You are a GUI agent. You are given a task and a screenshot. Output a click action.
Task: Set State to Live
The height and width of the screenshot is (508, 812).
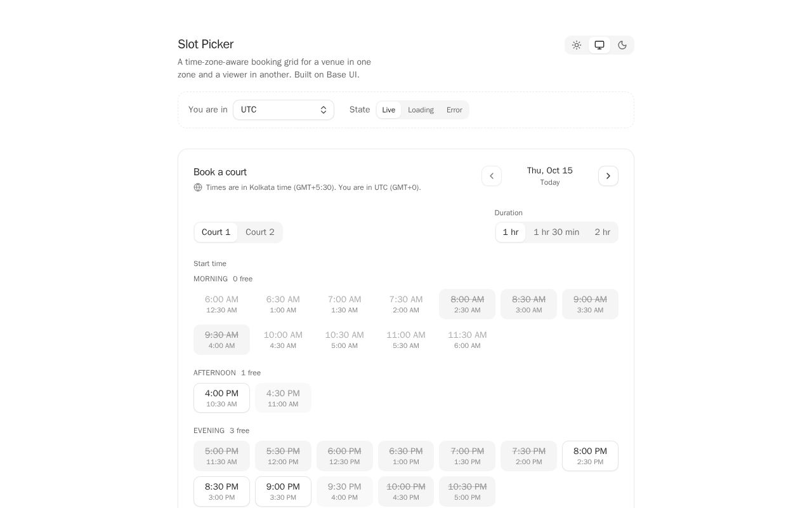click(389, 110)
